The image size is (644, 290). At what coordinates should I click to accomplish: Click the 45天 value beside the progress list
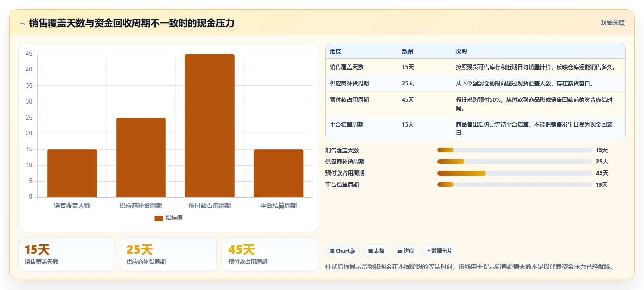602,173
